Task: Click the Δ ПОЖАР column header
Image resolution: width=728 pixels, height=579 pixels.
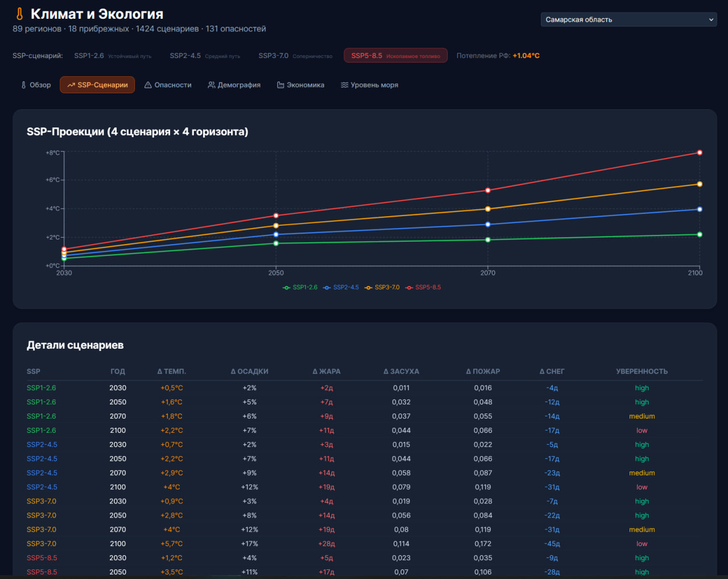Action: point(483,371)
